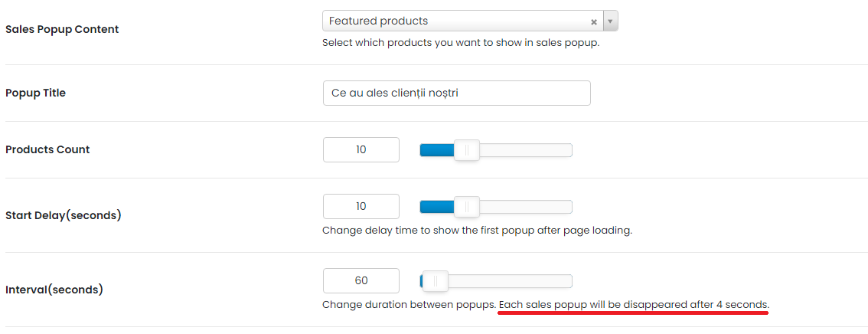Click the Sales Popup Content label

pos(62,29)
